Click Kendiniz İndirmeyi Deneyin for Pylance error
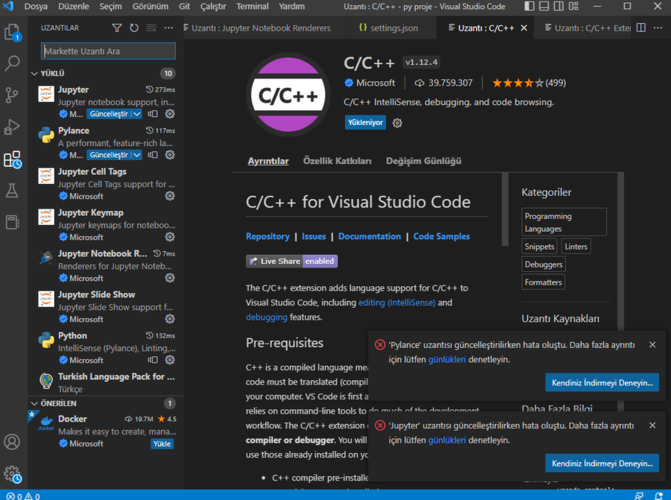Image resolution: width=671 pixels, height=500 pixels. (x=602, y=383)
